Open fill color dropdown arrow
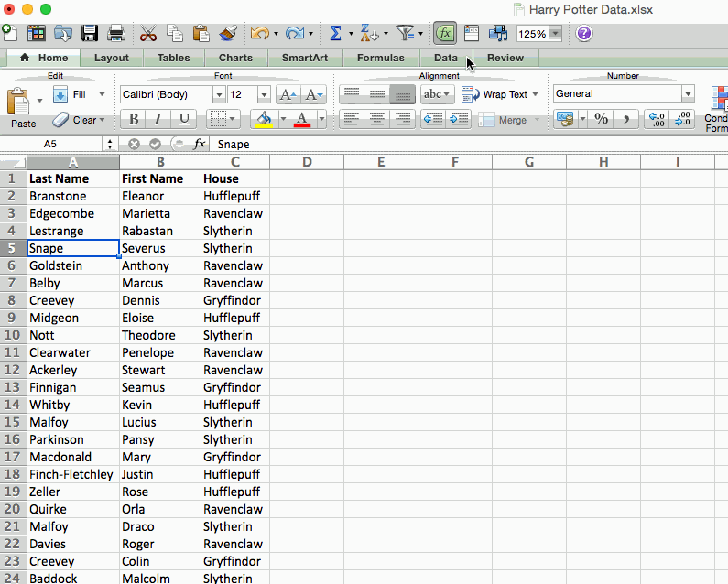 (283, 119)
